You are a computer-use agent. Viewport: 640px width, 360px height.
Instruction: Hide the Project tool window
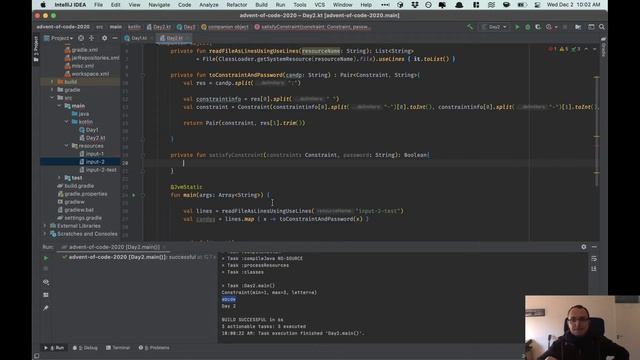click(x=115, y=38)
